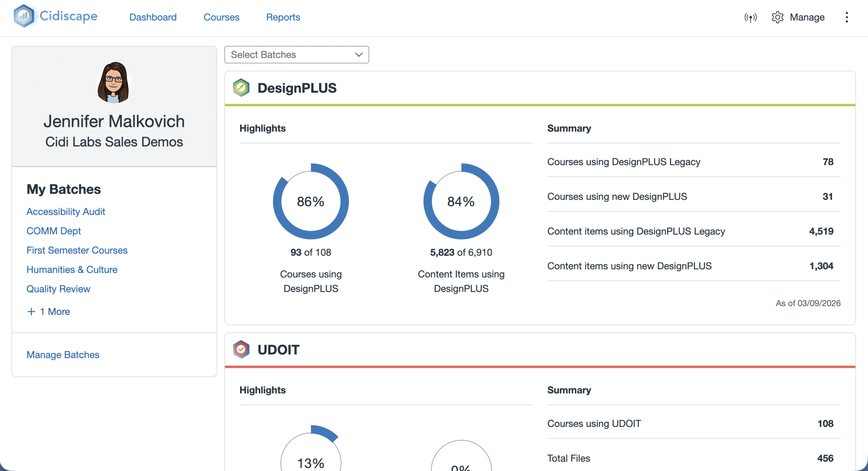
Task: Go to the Dashboard tab
Action: 153,17
